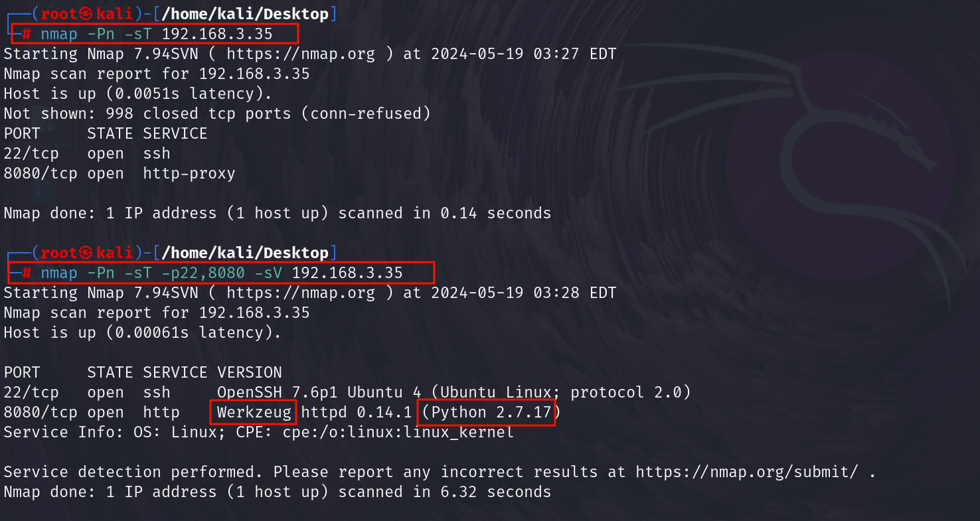Click the 'Not shown: 998 closed tcp ports' line
This screenshot has height=521, width=980.
click(x=217, y=113)
